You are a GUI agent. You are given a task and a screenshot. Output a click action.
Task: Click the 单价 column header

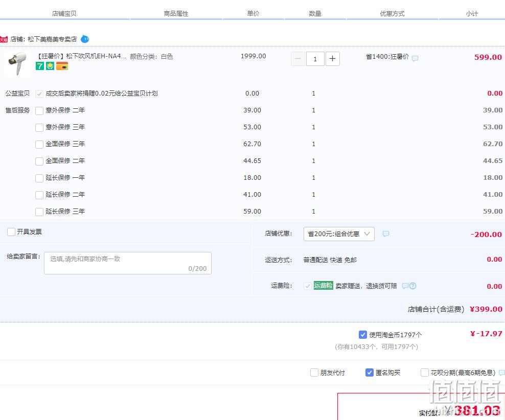[x=253, y=13]
